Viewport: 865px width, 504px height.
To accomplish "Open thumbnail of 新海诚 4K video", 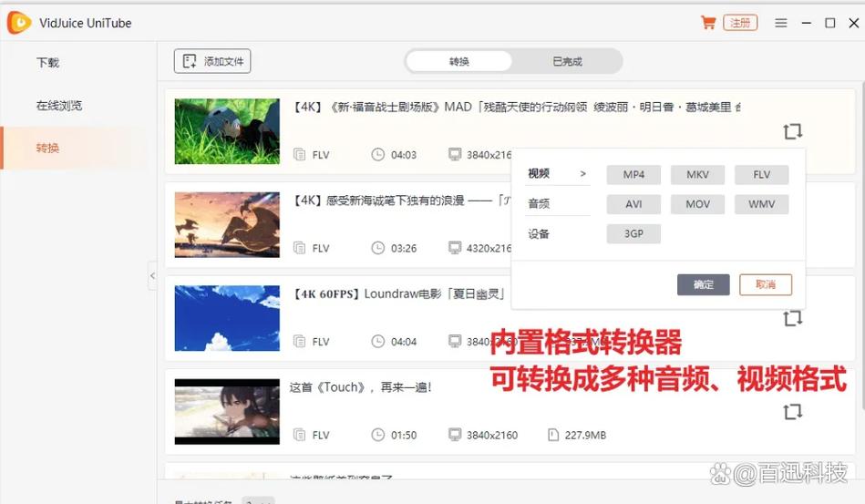I will [x=227, y=224].
